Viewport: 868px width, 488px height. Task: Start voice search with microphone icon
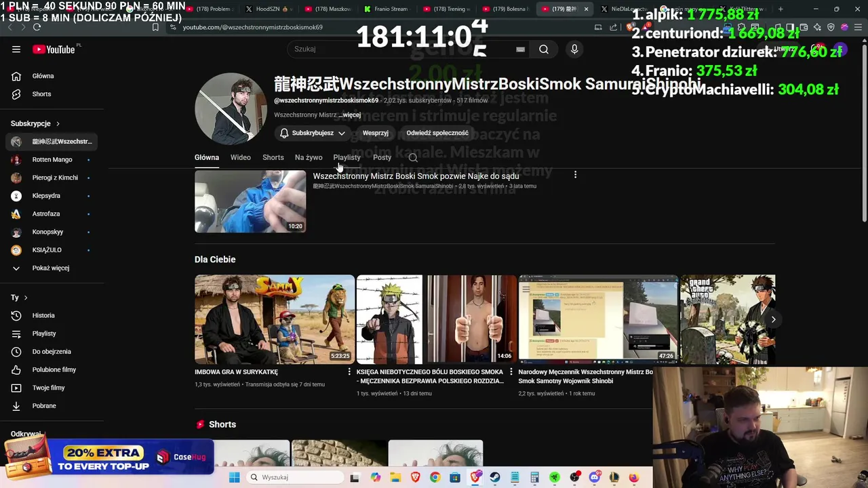coord(574,49)
